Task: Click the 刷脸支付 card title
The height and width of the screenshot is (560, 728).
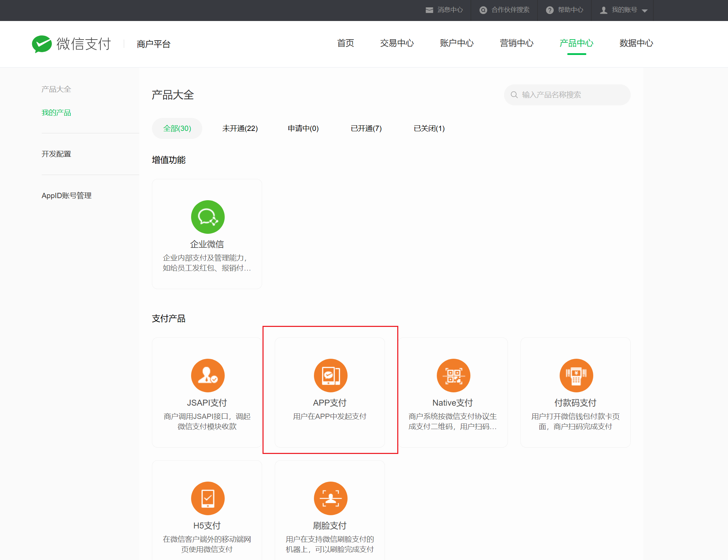Action: pos(330,525)
